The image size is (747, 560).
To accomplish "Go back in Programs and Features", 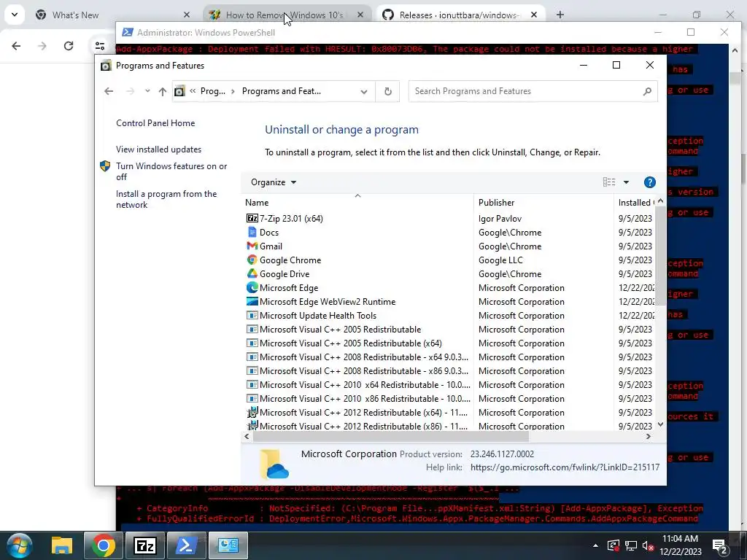I will [109, 91].
